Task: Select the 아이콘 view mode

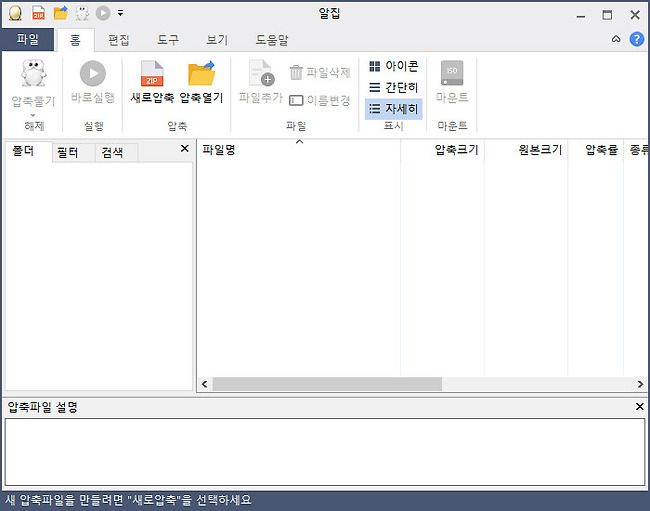Action: coord(393,66)
